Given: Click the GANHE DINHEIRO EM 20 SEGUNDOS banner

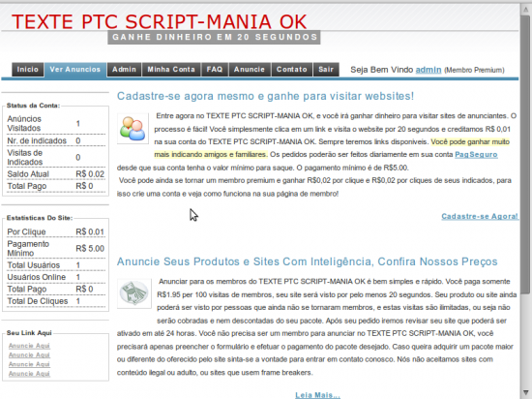Looking at the screenshot, I should 214,38.
